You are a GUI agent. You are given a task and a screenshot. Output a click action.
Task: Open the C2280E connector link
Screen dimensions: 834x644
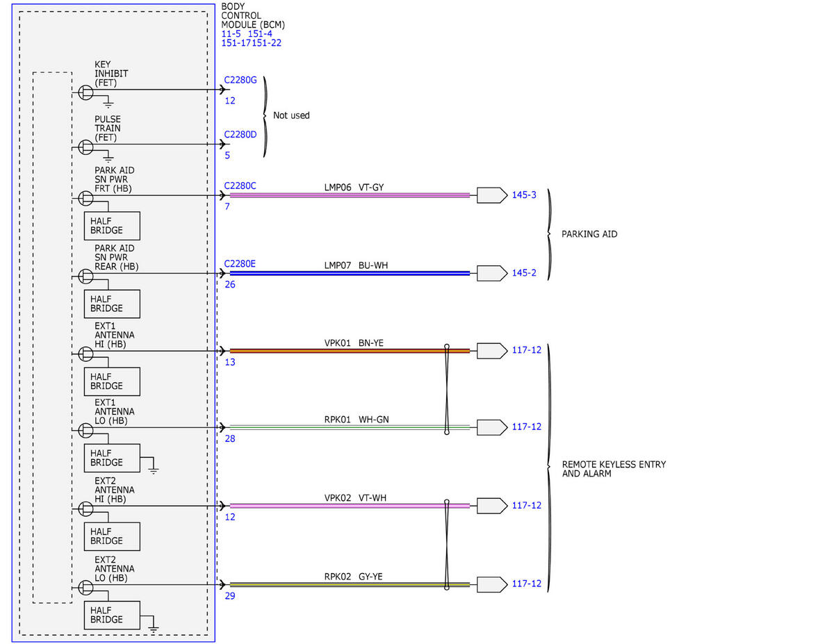pyautogui.click(x=240, y=264)
